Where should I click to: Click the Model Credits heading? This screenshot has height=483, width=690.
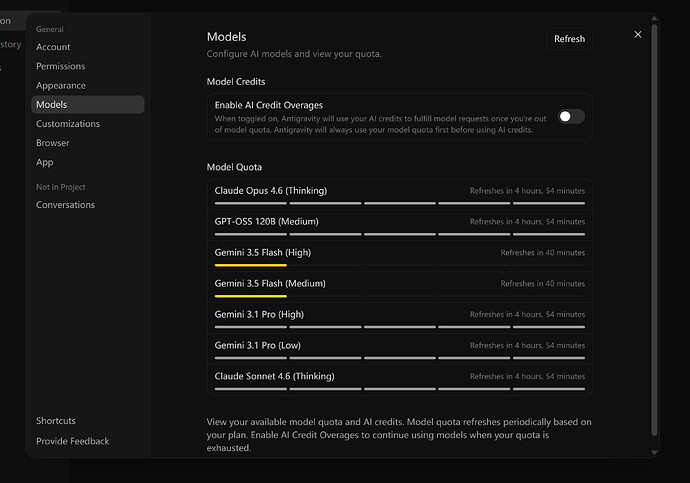click(x=236, y=82)
